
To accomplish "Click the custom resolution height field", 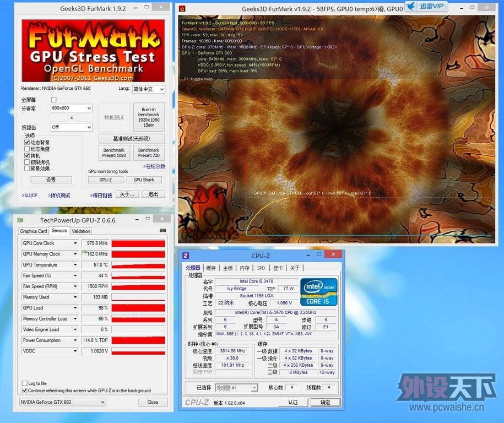I will [x=84, y=118].
